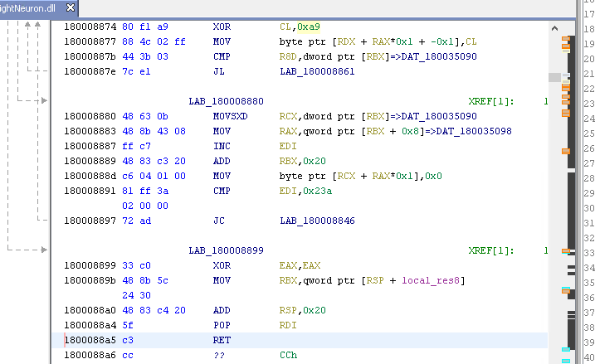Click the RBX,0x20 operand
The width and height of the screenshot is (595, 364).
(x=302, y=161)
